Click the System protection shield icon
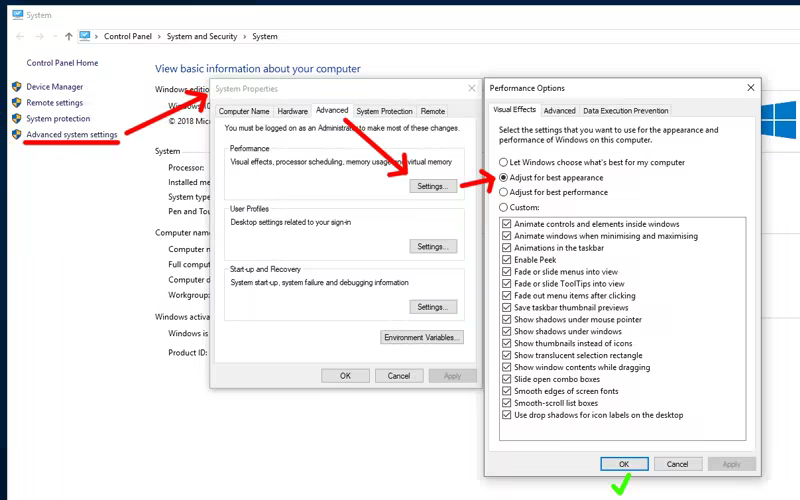 [x=16, y=119]
